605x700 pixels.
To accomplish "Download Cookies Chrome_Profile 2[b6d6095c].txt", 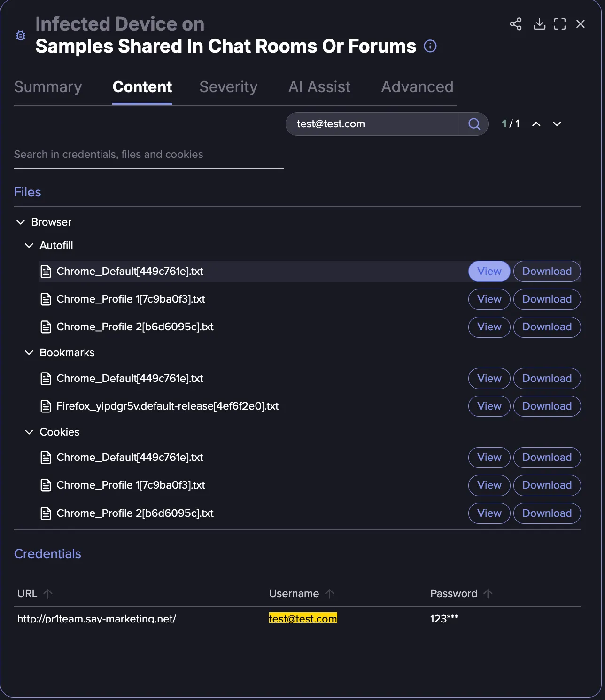I will click(547, 513).
